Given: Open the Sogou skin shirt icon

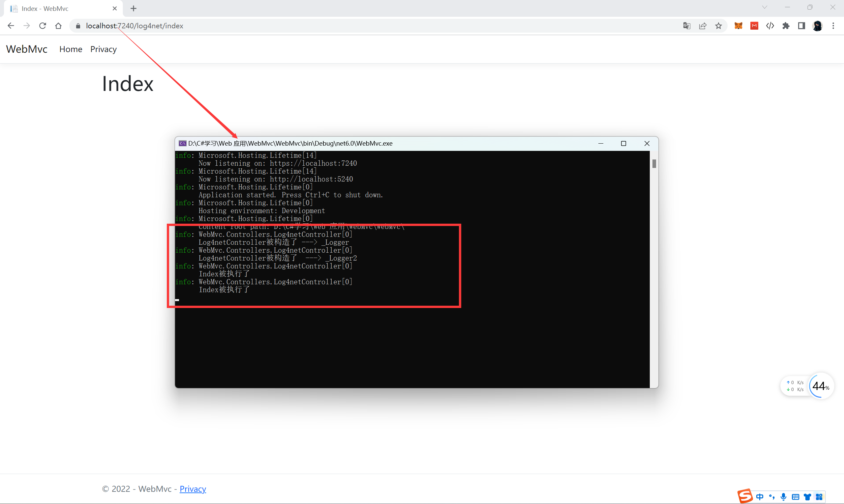Looking at the screenshot, I should pyautogui.click(x=807, y=497).
